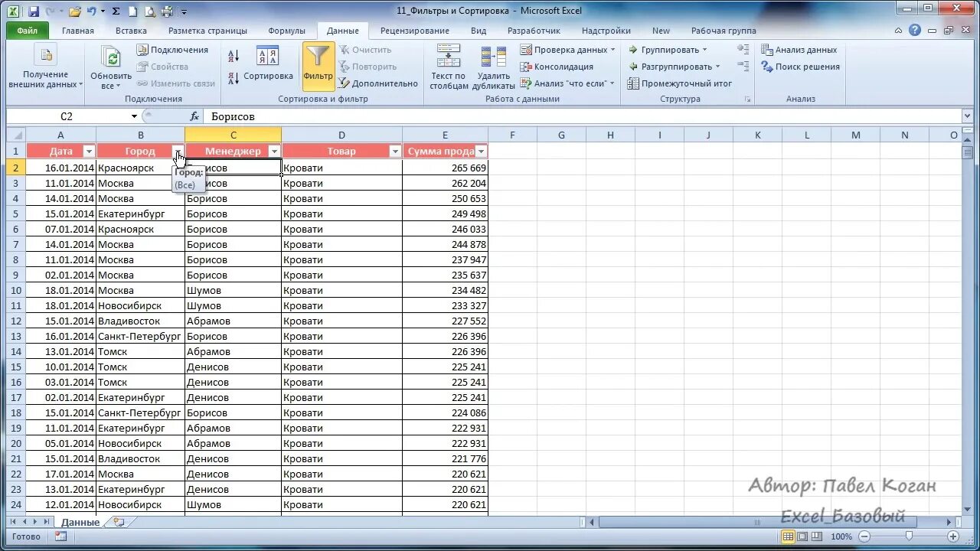This screenshot has width=980, height=551.
Task: Click zoom out minus button
Action: pyautogui.click(x=865, y=536)
